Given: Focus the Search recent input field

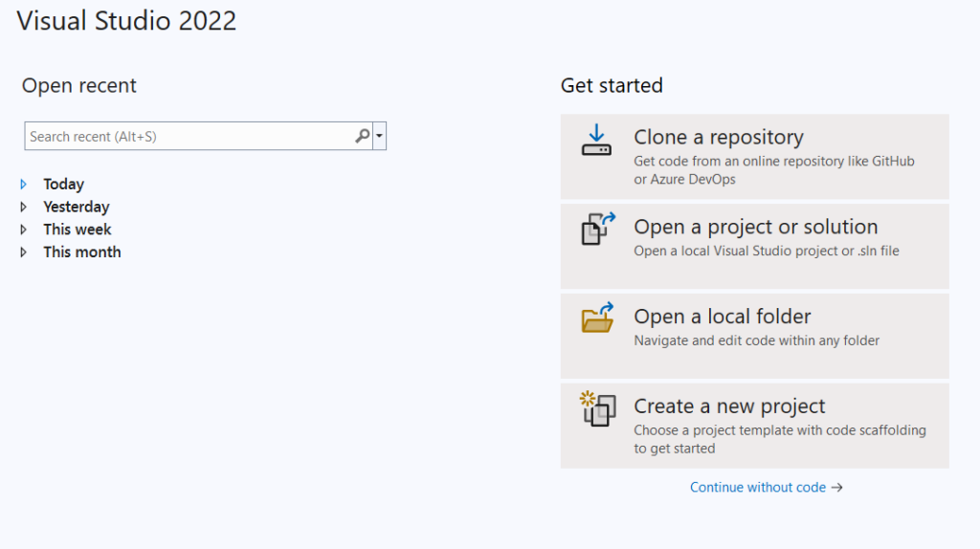Looking at the screenshot, I should (x=189, y=136).
